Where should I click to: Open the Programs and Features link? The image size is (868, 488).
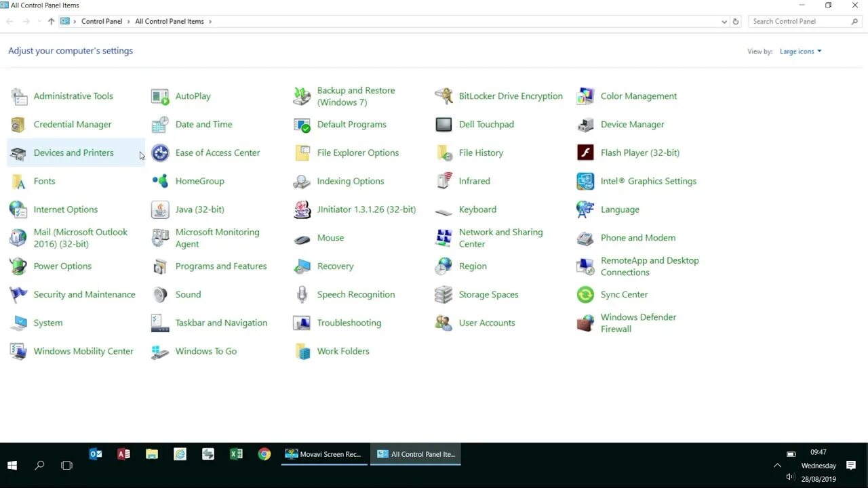[x=221, y=266]
